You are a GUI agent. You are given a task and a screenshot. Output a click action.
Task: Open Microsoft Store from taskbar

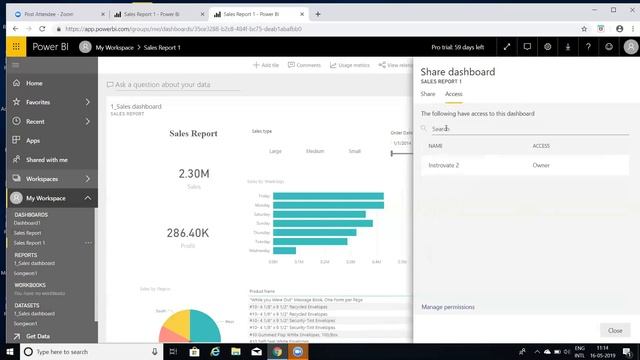coord(194,351)
